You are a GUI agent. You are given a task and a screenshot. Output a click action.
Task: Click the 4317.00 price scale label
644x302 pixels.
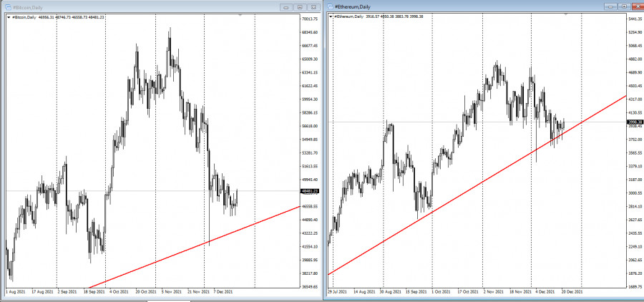pos(635,99)
